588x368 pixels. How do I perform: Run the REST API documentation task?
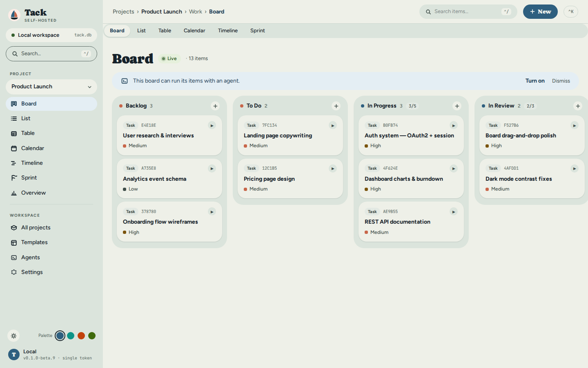454,212
